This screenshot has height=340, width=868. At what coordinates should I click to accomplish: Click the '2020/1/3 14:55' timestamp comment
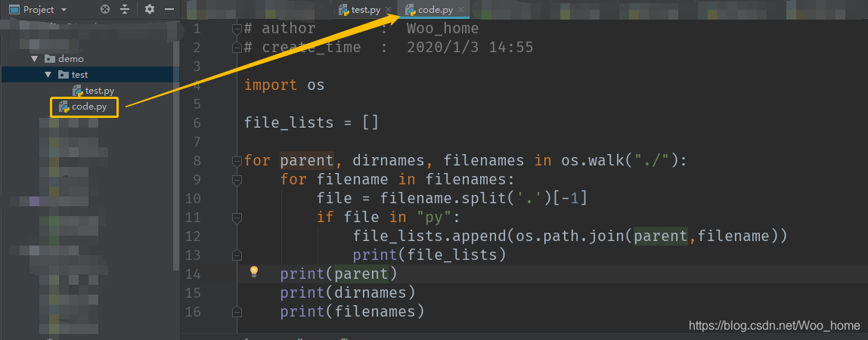(470, 48)
